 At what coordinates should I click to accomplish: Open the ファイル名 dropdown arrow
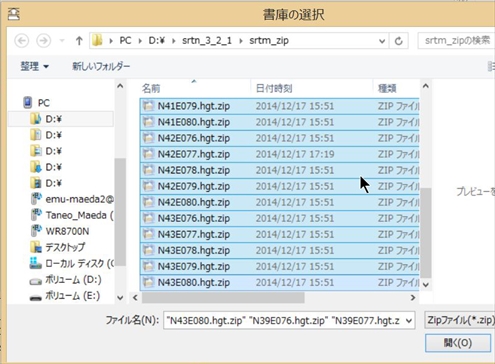tap(409, 321)
